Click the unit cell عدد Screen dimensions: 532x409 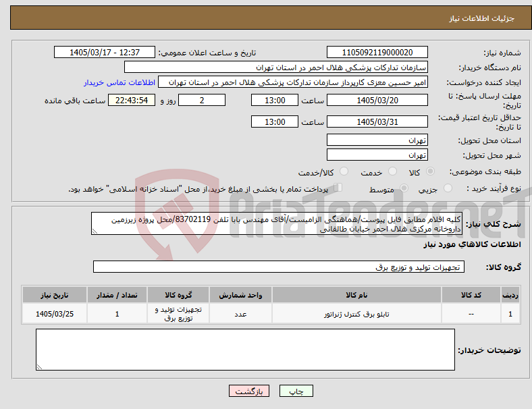pos(240,314)
